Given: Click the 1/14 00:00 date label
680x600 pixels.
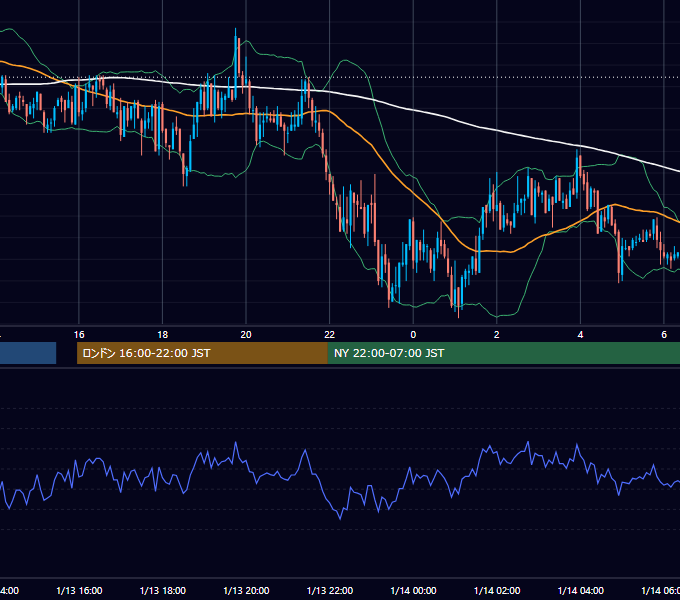Looking at the screenshot, I should click(x=413, y=591).
